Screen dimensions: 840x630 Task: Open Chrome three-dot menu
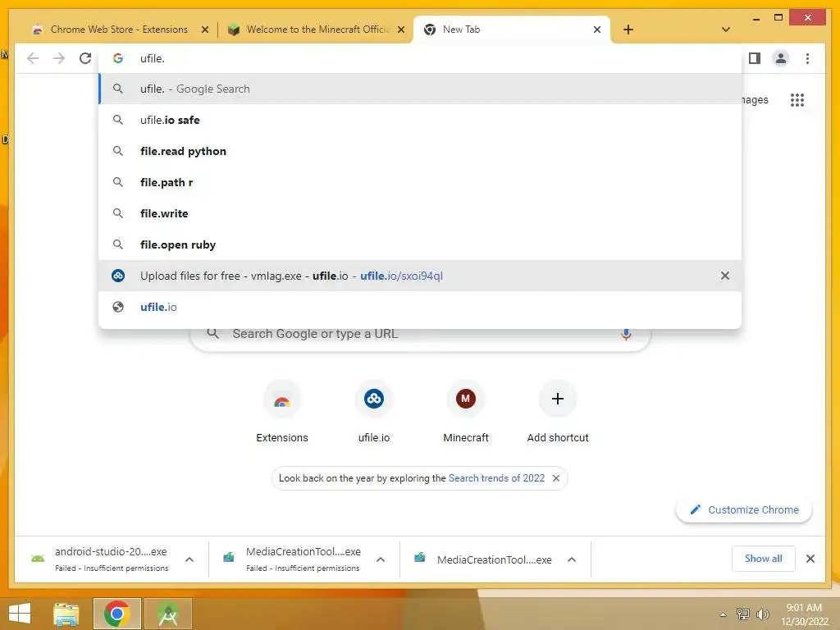(x=807, y=58)
